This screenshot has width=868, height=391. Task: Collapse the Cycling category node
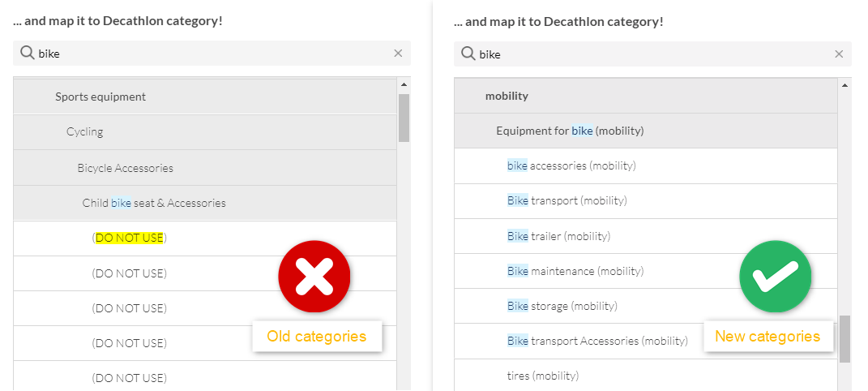click(85, 131)
